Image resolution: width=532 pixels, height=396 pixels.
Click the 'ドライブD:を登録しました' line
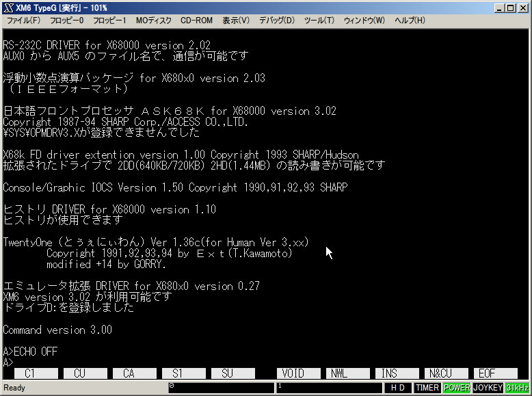click(68, 308)
